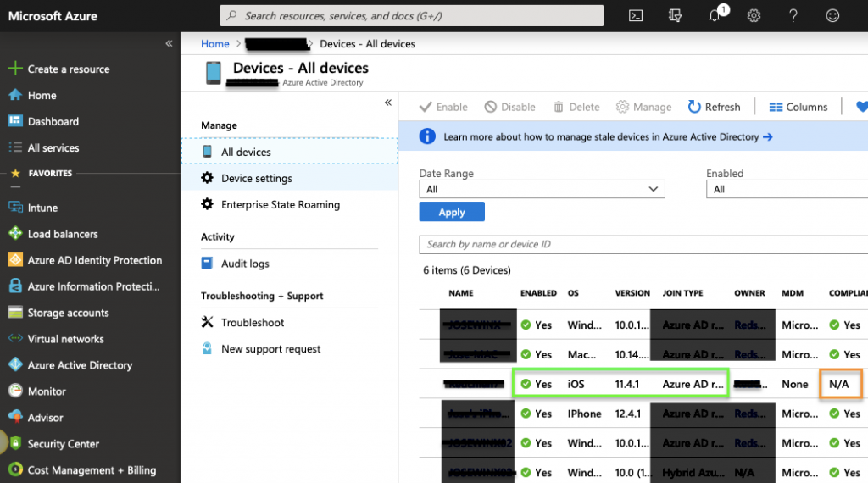
Task: Open Storage accounts from favorites
Action: (58, 313)
